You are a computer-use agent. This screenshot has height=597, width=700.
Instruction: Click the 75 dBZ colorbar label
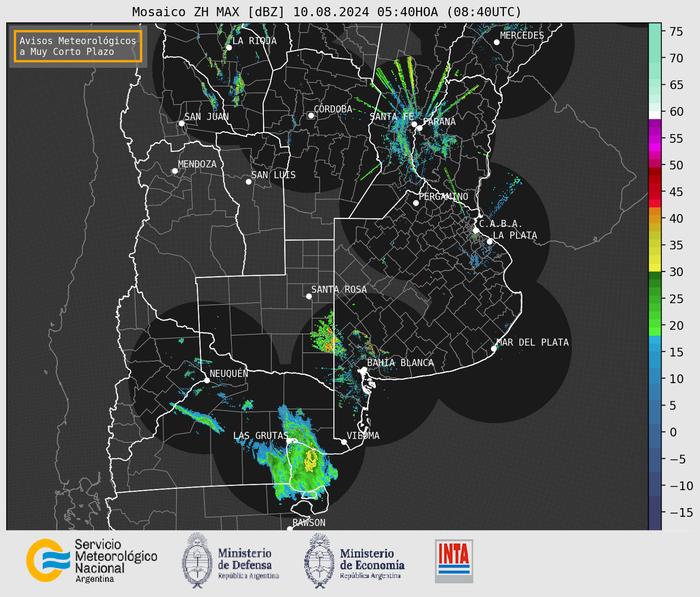click(676, 32)
